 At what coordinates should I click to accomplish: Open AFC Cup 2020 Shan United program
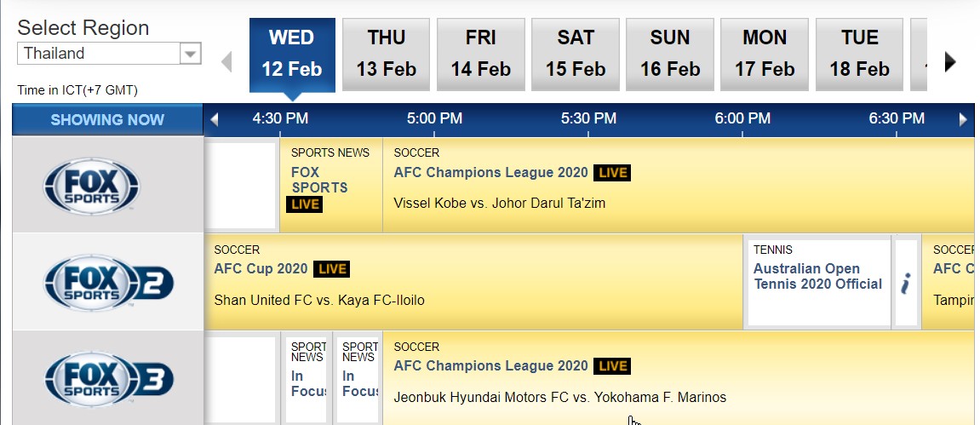(x=319, y=300)
